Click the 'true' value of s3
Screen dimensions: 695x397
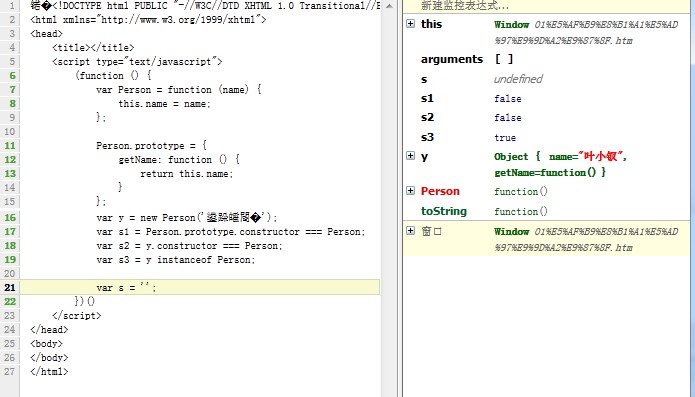coord(505,138)
